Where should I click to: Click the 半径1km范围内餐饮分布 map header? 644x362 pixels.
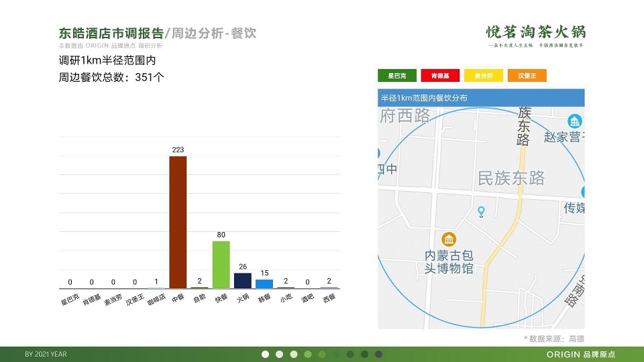[x=481, y=98]
